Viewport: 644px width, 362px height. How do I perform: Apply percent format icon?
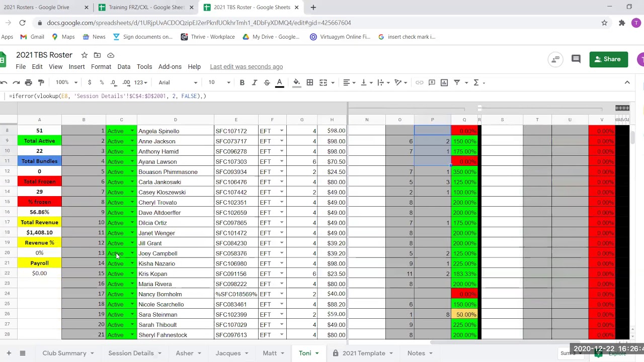coord(102,82)
